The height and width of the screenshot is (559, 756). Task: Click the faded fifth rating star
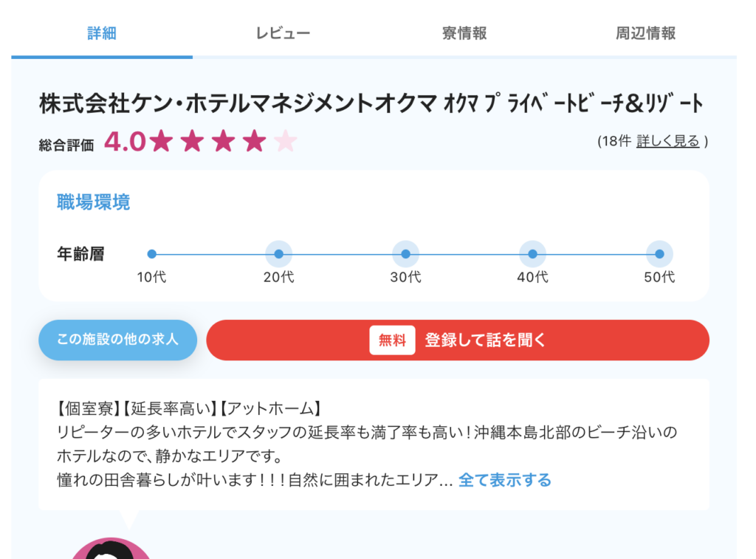[286, 141]
